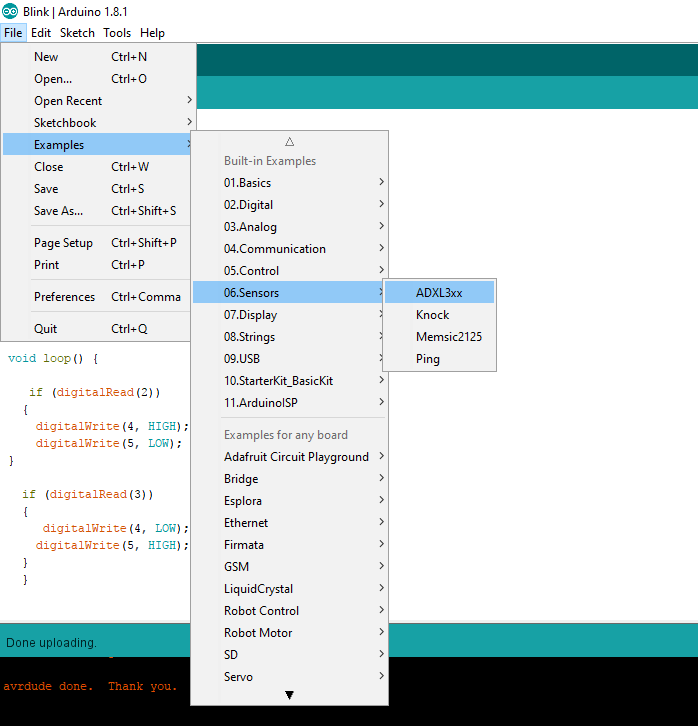Expand 01.Basics examples
Screen dimensions: 698x726
tap(290, 182)
